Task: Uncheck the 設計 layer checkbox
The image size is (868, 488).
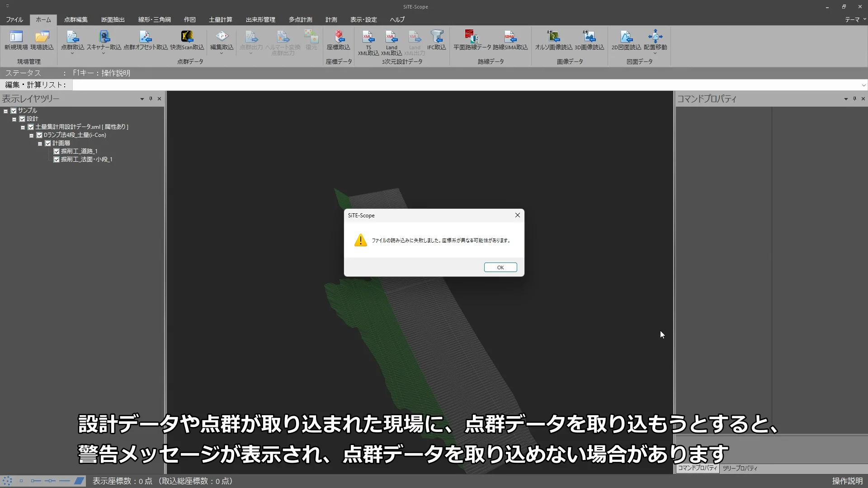Action: pos(22,119)
